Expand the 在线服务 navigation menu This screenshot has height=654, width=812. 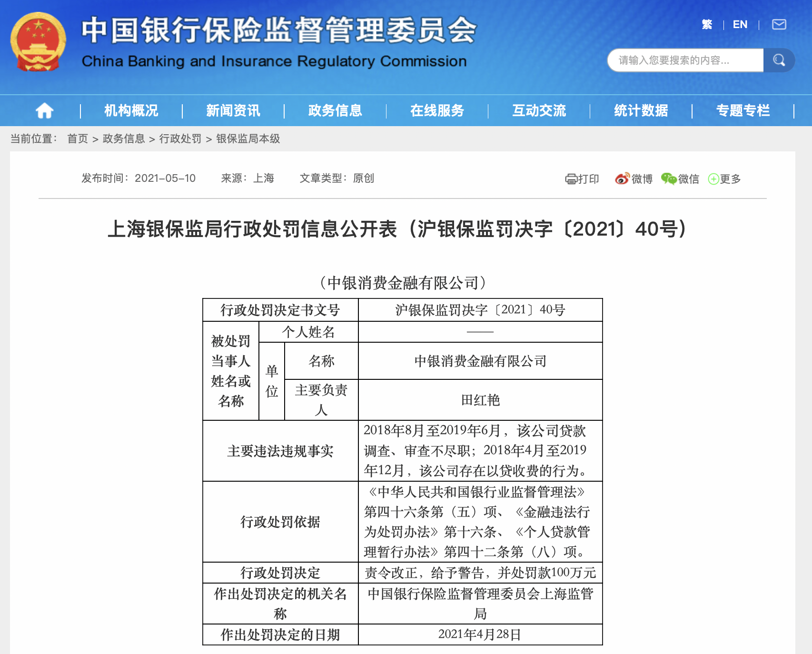click(437, 110)
